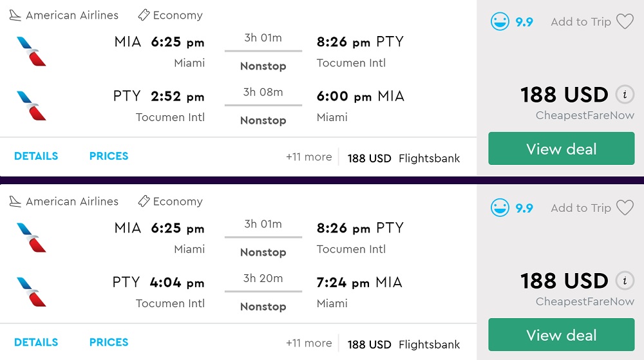
Task: Open the Flightsbank 188 USD offer, first result
Action: (404, 158)
